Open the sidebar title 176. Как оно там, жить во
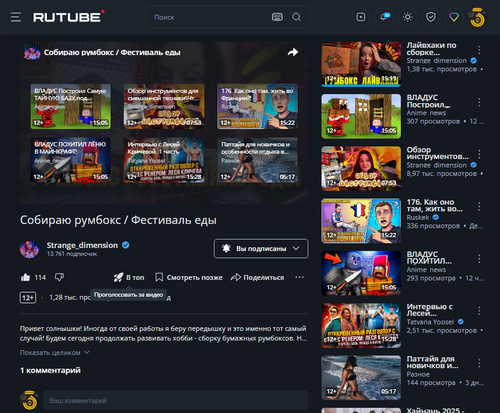500x413 pixels. point(434,205)
